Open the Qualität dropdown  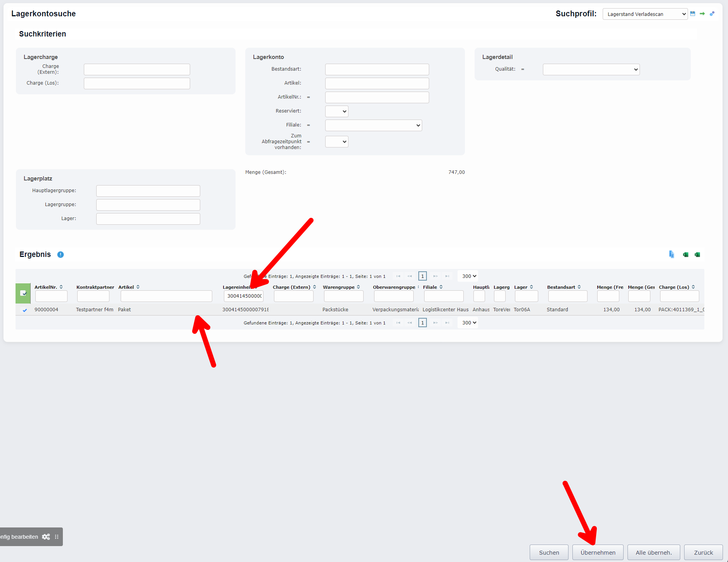pos(591,69)
